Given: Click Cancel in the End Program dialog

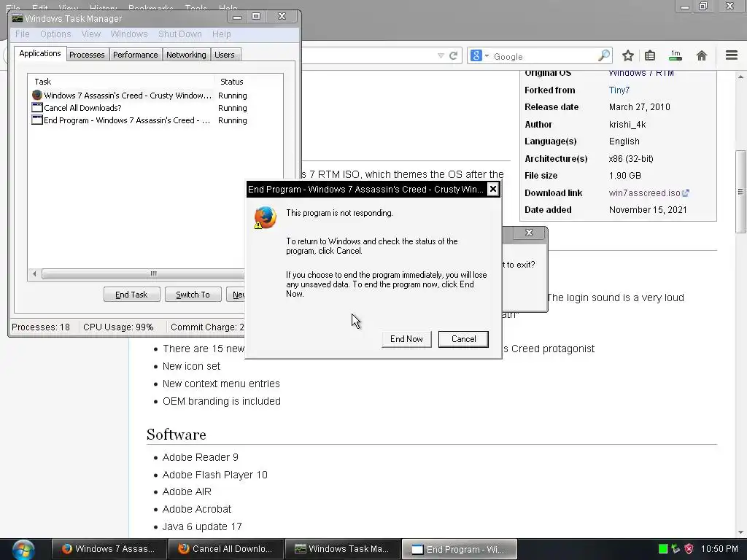Looking at the screenshot, I should pyautogui.click(x=463, y=339).
